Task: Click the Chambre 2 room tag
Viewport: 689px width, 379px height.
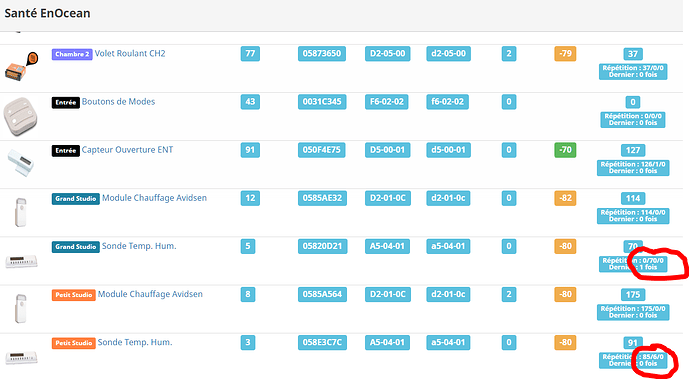Action: (72, 54)
